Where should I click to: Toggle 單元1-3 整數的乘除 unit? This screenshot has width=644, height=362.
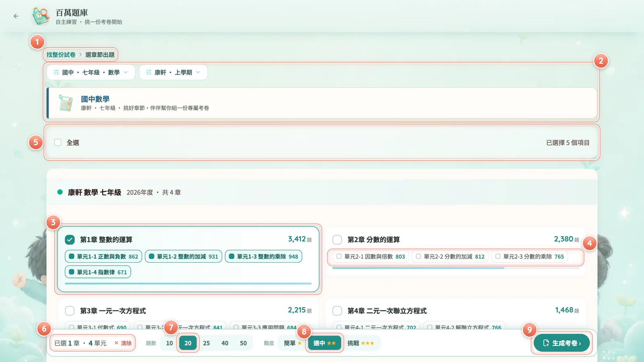pos(264,257)
